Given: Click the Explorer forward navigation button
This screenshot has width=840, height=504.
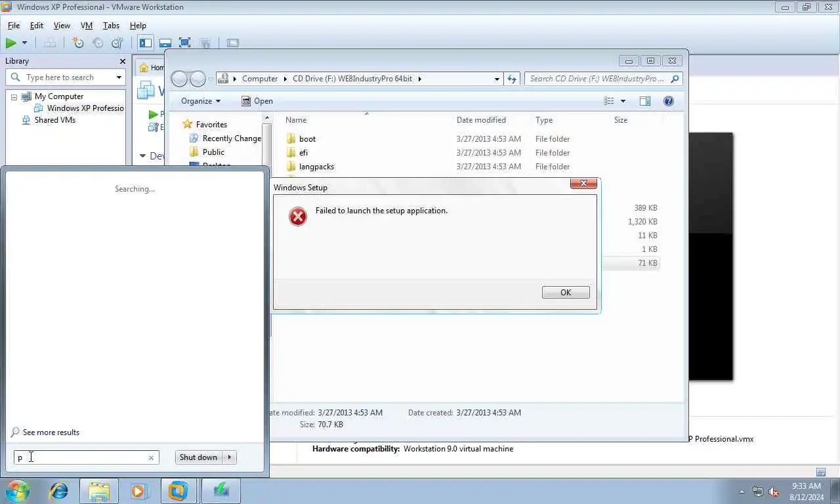Looking at the screenshot, I should coord(198,79).
